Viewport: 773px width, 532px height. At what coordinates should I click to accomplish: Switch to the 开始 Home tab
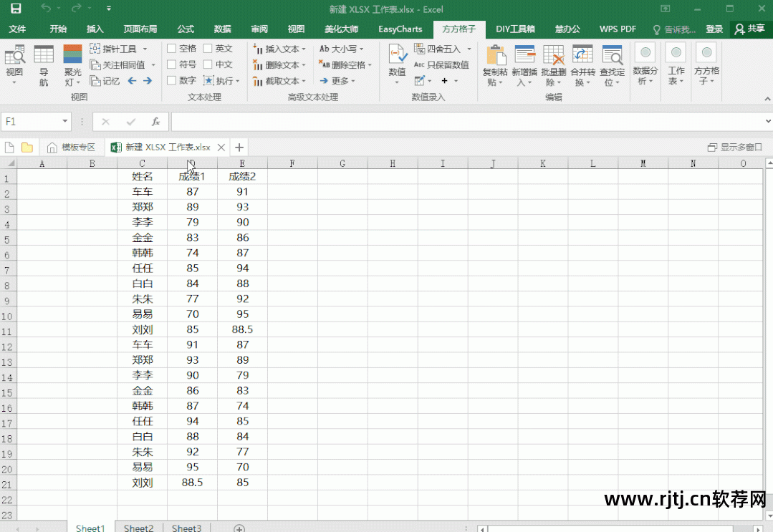click(x=58, y=29)
